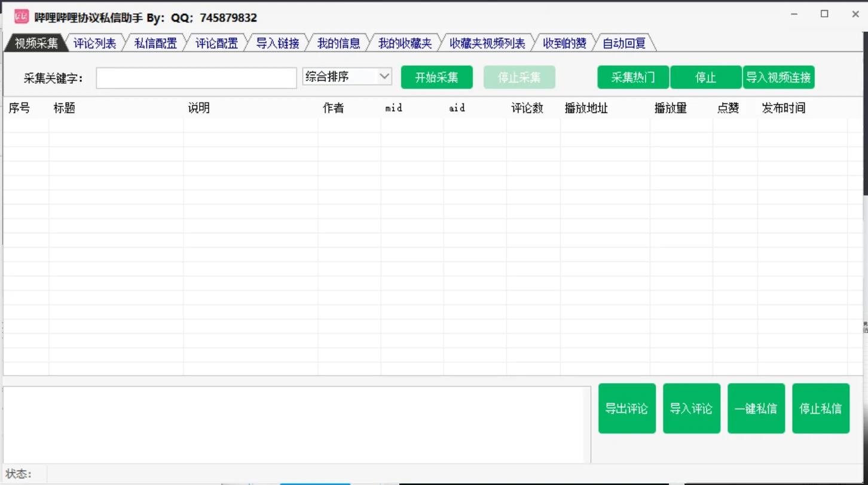Open the 我的信息 tab
Screen dimensions: 868x485
click(338, 43)
